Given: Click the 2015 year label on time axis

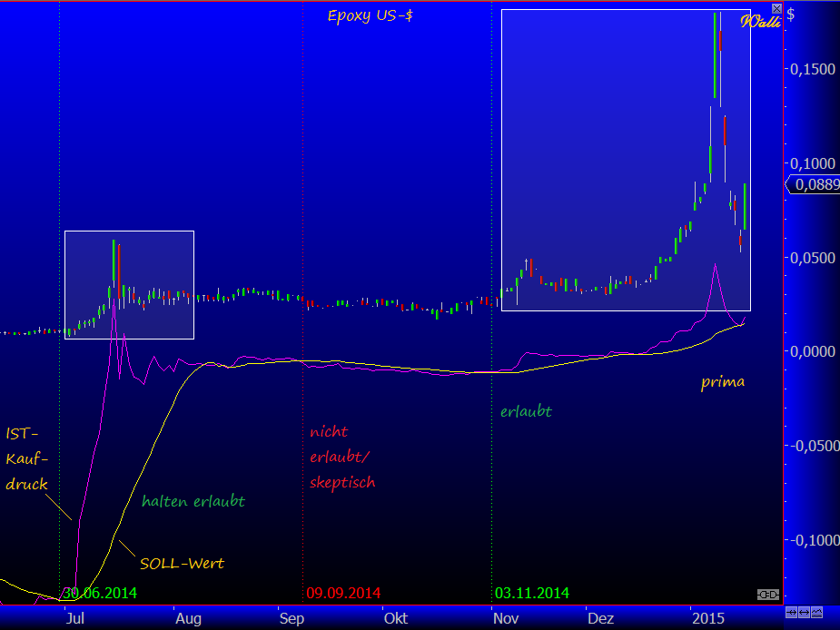Looking at the screenshot, I should pos(707,618).
